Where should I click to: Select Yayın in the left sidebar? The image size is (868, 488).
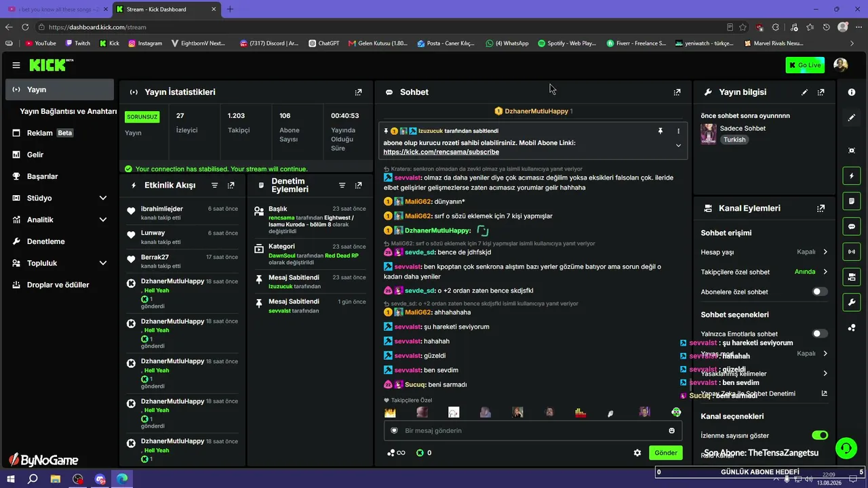[60, 89]
